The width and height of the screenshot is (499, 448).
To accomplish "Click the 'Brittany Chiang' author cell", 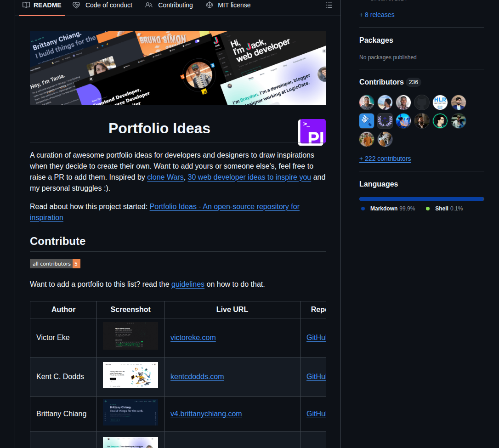I will coord(63,414).
